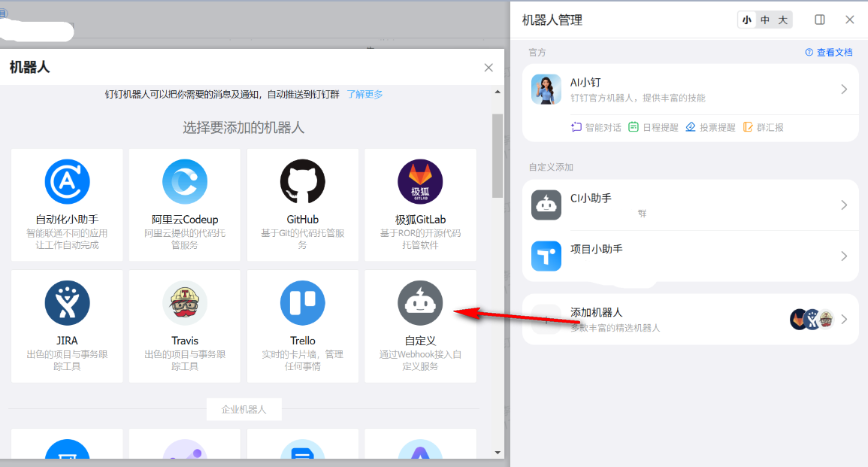This screenshot has width=868, height=467.
Task: Close the 机器人 dialog
Action: pyautogui.click(x=488, y=68)
